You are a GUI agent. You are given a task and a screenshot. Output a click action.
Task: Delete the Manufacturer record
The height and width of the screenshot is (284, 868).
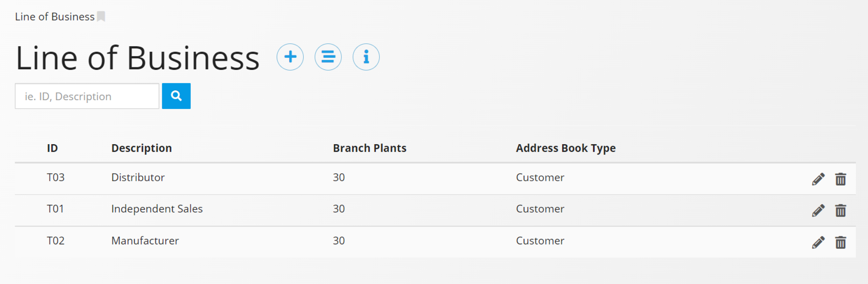841,242
